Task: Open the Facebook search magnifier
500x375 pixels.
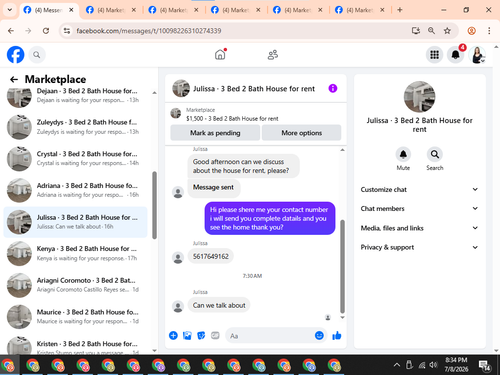Action: click(x=37, y=55)
